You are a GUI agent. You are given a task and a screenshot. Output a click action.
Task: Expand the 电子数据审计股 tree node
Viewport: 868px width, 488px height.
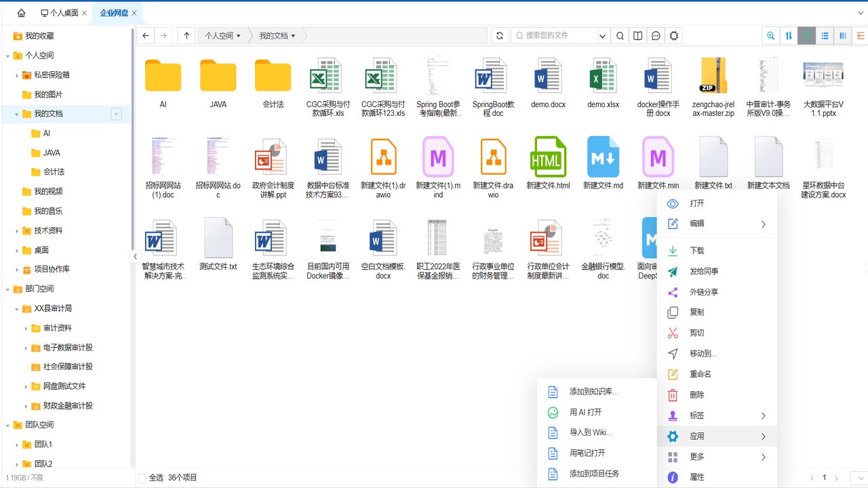click(x=26, y=348)
